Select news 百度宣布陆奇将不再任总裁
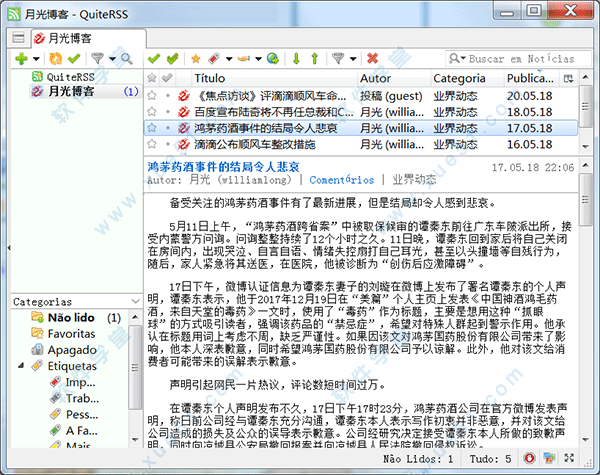Image resolution: width=600 pixels, height=475 pixels. pyautogui.click(x=361, y=112)
